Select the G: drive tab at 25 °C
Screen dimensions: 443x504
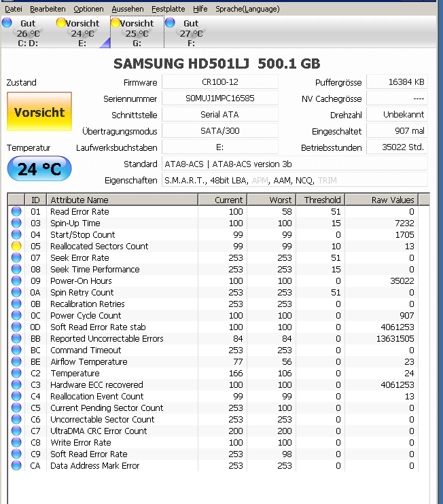pos(137,33)
